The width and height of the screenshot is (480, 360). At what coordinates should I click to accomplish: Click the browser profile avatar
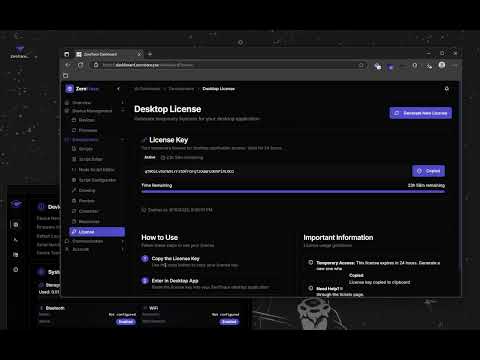442,65
